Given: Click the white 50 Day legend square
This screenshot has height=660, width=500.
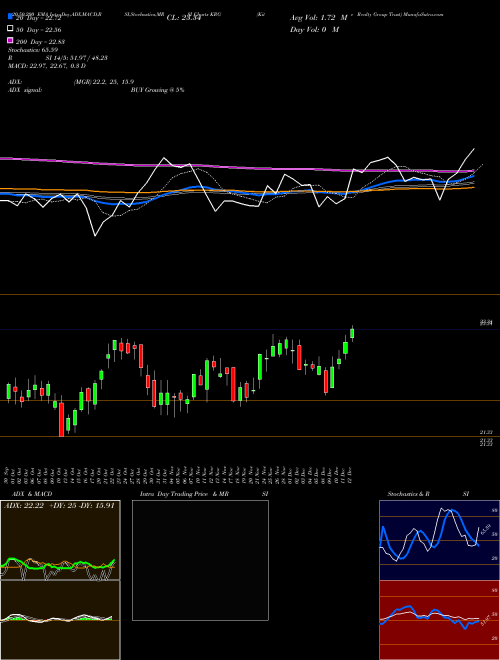Looking at the screenshot, I should coord(10,29).
